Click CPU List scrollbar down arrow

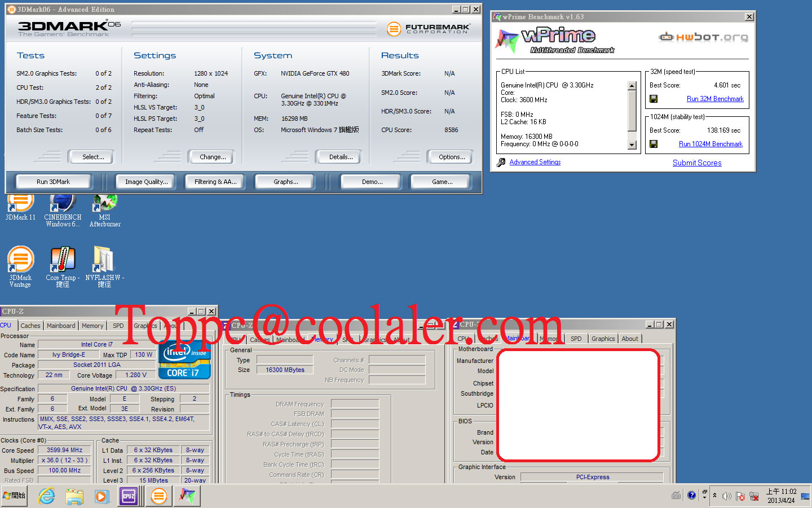(632, 145)
